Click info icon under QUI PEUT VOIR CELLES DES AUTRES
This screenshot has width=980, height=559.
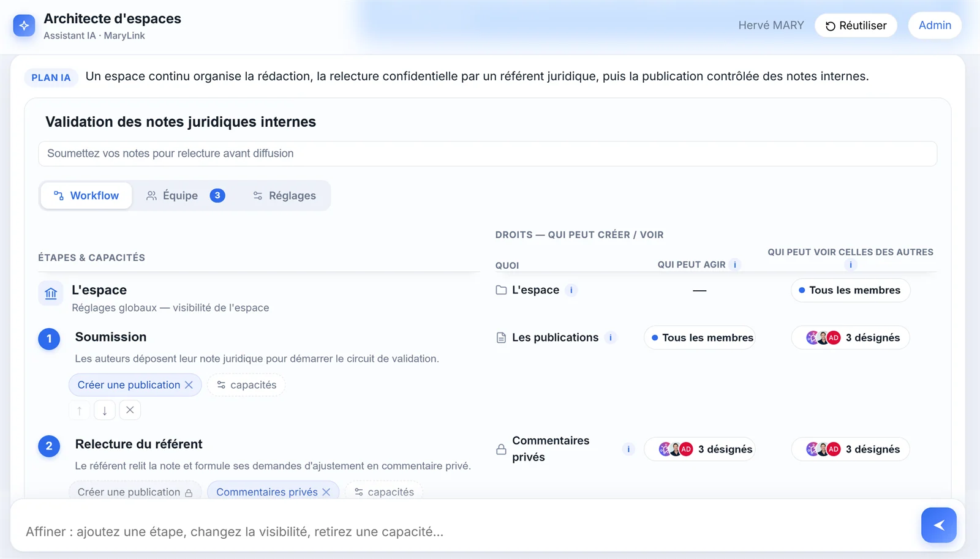click(850, 265)
